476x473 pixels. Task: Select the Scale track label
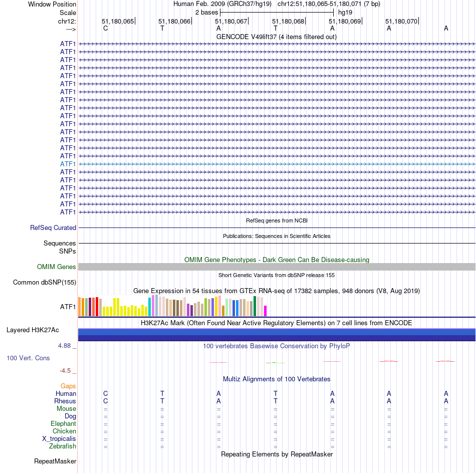coord(68,13)
